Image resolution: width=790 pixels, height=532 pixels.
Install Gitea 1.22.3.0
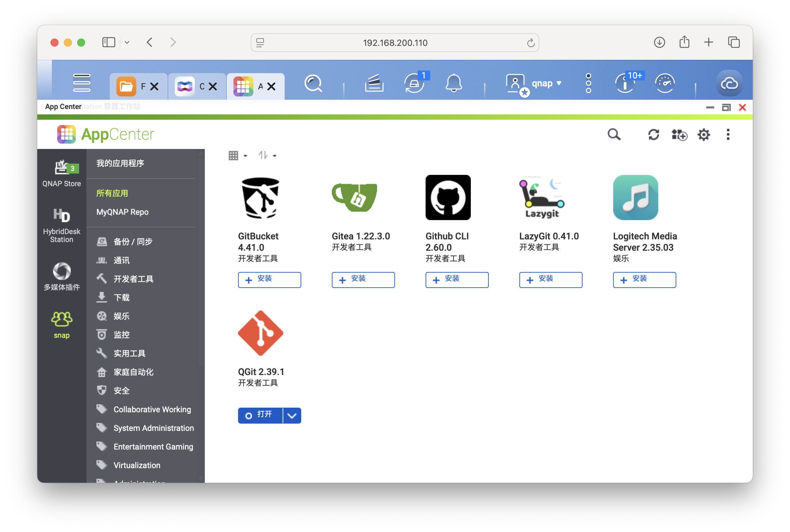363,280
